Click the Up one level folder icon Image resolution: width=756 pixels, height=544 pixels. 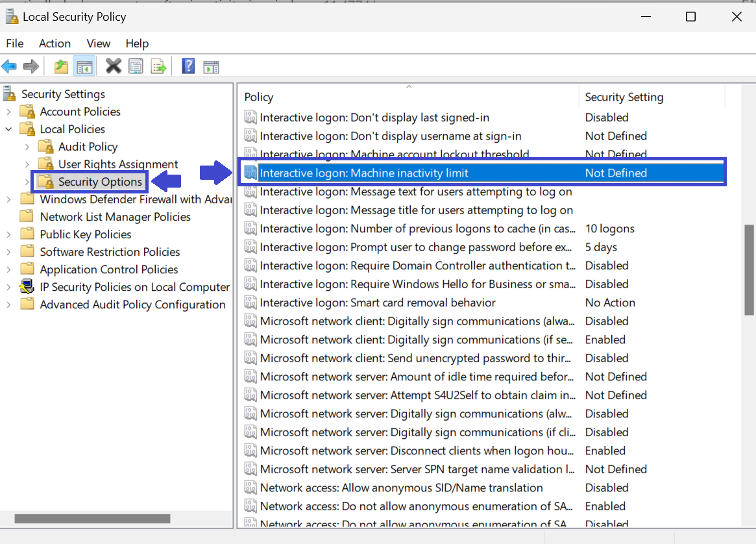tap(61, 66)
